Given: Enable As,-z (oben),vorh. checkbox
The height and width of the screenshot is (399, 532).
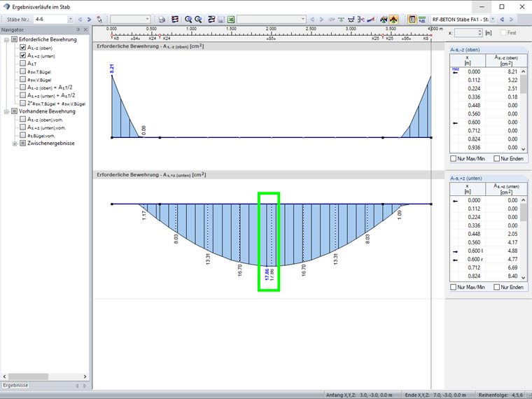Looking at the screenshot, I should click(x=22, y=119).
